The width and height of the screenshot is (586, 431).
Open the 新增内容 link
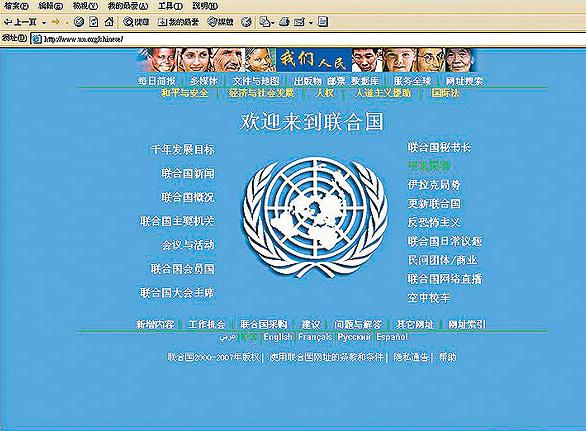(x=155, y=324)
